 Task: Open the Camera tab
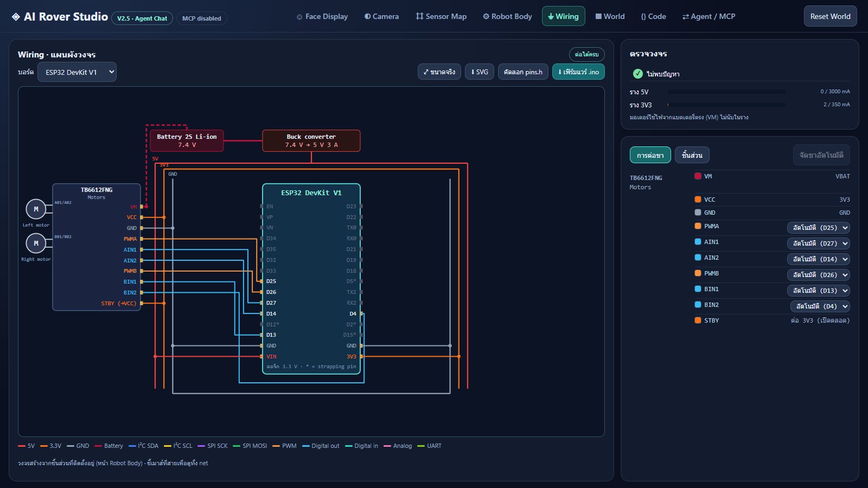[381, 16]
